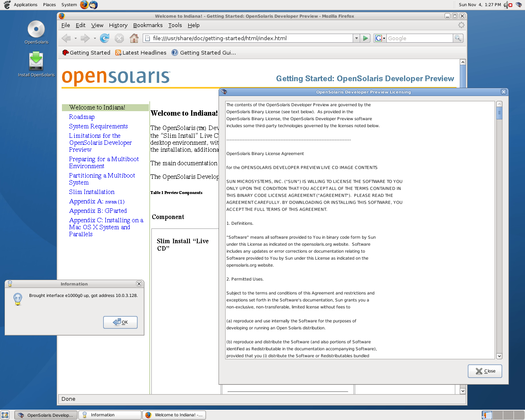Open Appendix C: Installing on Mac OS X link
Viewport: 525px width, 420px height.
106,227
